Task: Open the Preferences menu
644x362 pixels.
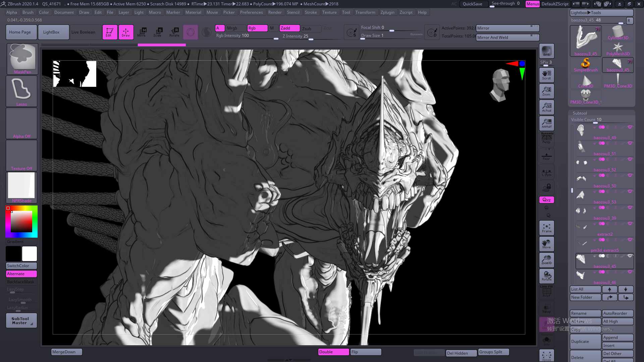Action: click(x=251, y=12)
